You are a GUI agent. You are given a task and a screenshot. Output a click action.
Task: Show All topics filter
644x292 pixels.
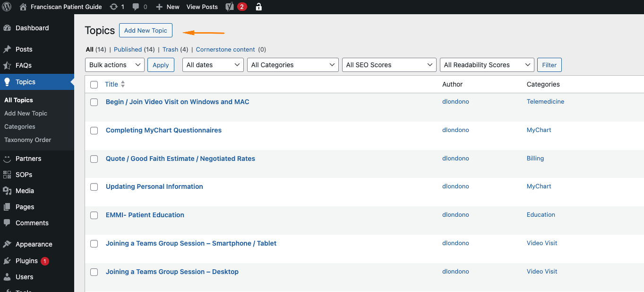tap(90, 49)
